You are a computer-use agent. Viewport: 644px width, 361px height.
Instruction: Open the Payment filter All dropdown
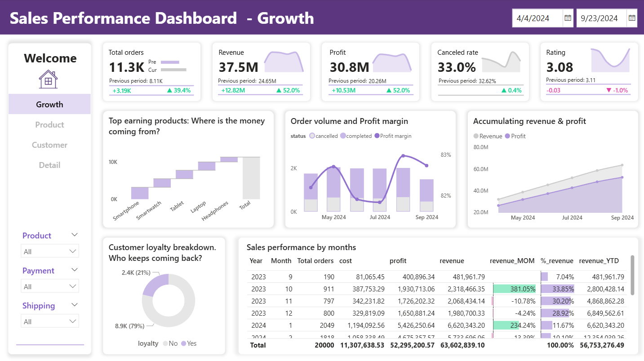coord(50,286)
